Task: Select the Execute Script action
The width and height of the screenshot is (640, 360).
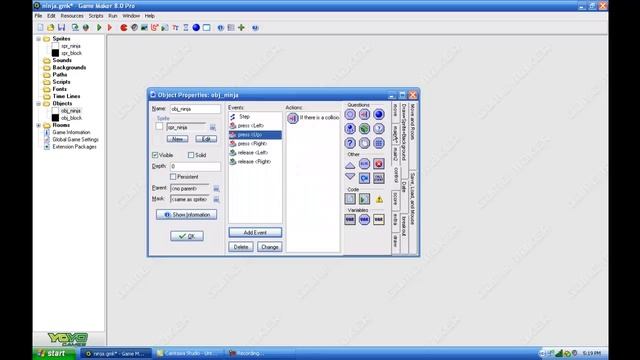Action: pyautogui.click(x=364, y=199)
